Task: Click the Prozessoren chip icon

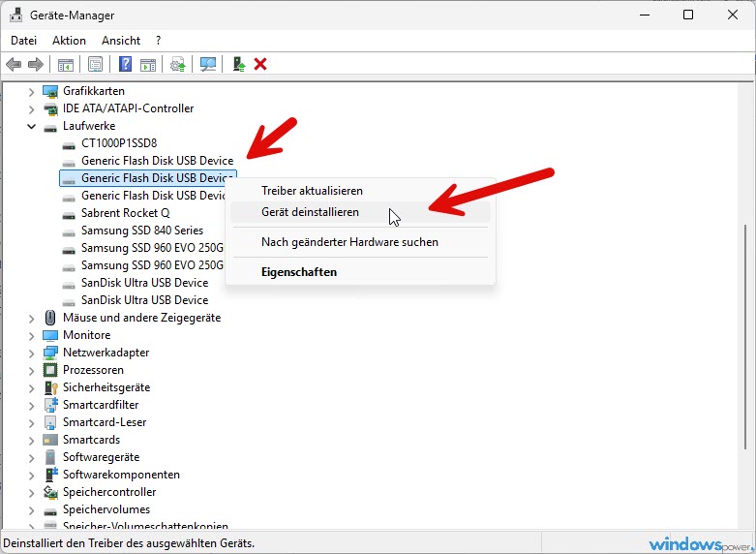Action: [50, 370]
